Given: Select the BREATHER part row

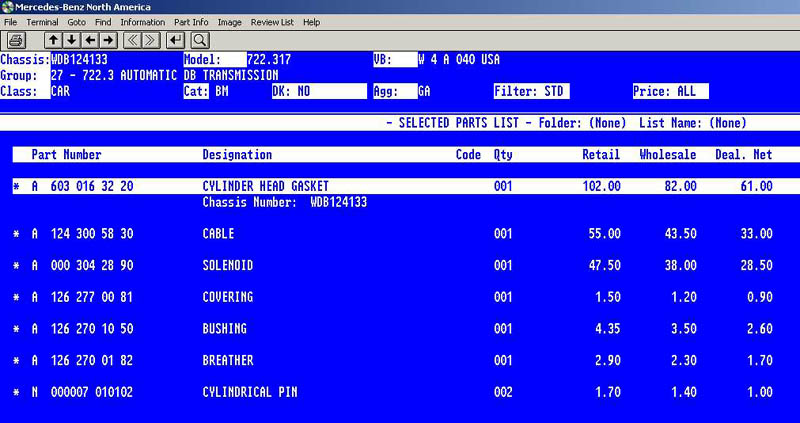Looking at the screenshot, I should [x=400, y=360].
